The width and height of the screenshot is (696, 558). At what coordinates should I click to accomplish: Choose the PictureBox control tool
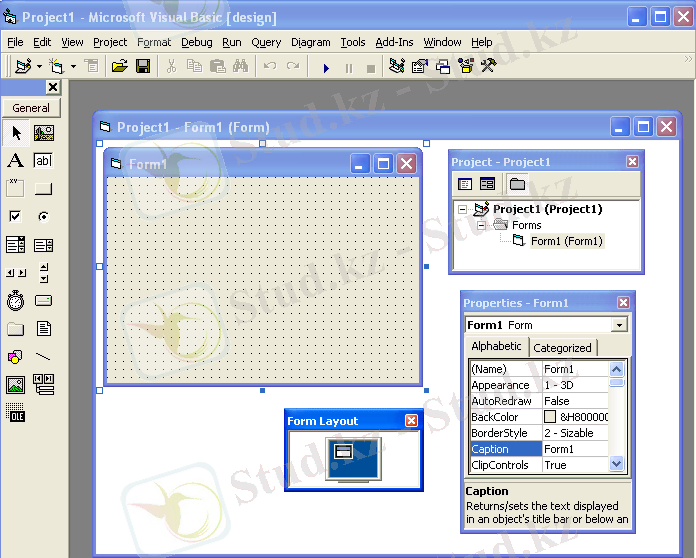(43, 133)
